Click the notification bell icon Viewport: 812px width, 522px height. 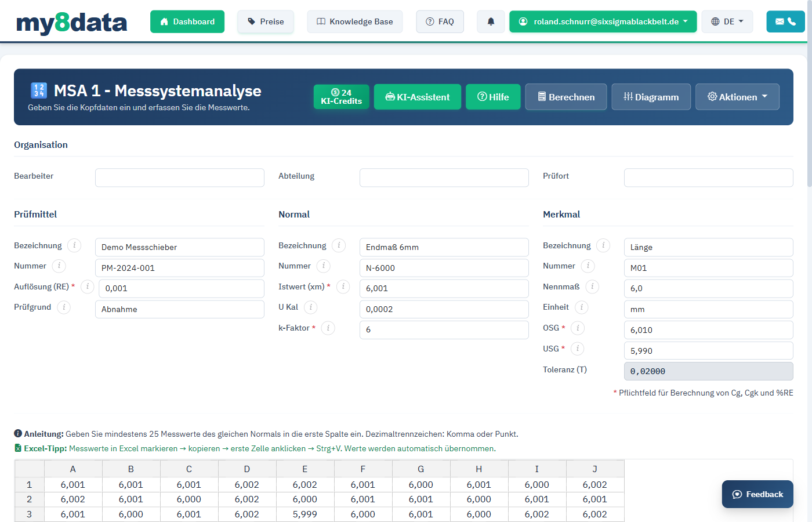click(491, 21)
